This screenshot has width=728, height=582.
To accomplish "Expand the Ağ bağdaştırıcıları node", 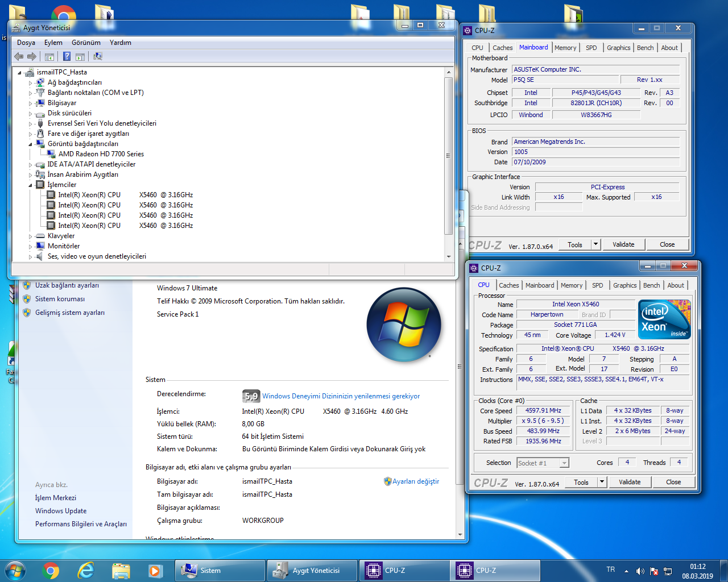I will [31, 83].
